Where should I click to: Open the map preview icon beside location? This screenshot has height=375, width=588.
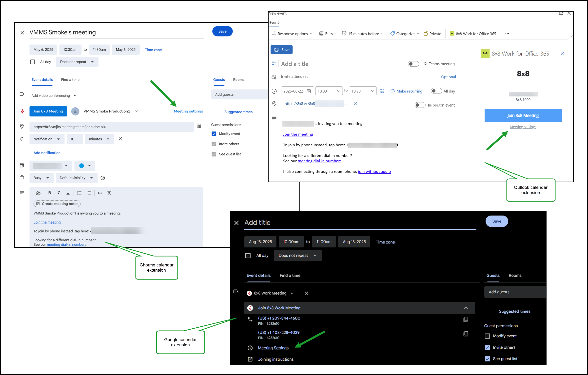point(199,127)
